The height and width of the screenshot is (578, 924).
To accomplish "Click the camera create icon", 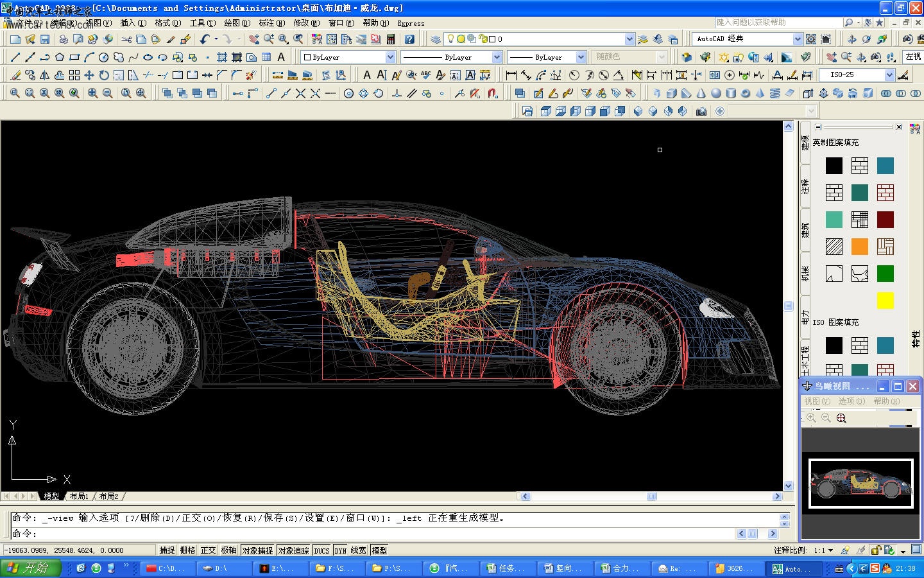I will 701,111.
